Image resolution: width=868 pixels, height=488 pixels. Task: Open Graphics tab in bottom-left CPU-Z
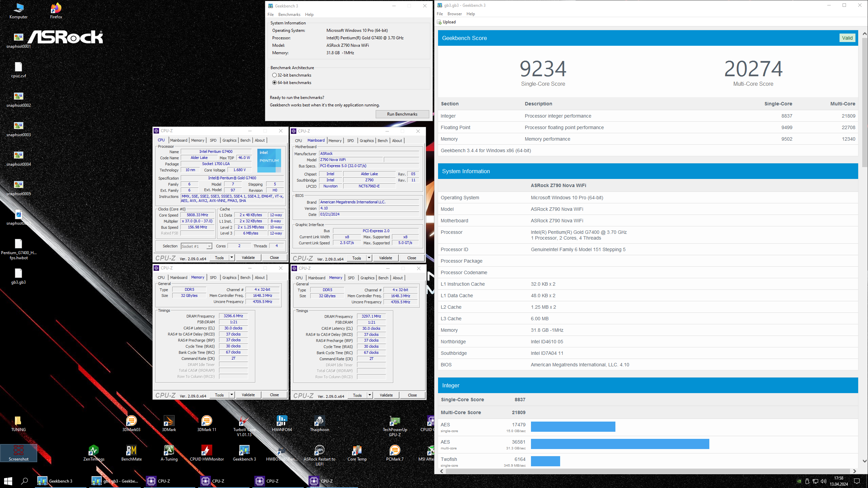(229, 278)
